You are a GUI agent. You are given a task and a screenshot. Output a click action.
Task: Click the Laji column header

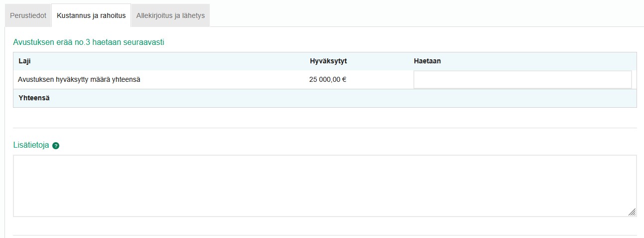[25, 61]
